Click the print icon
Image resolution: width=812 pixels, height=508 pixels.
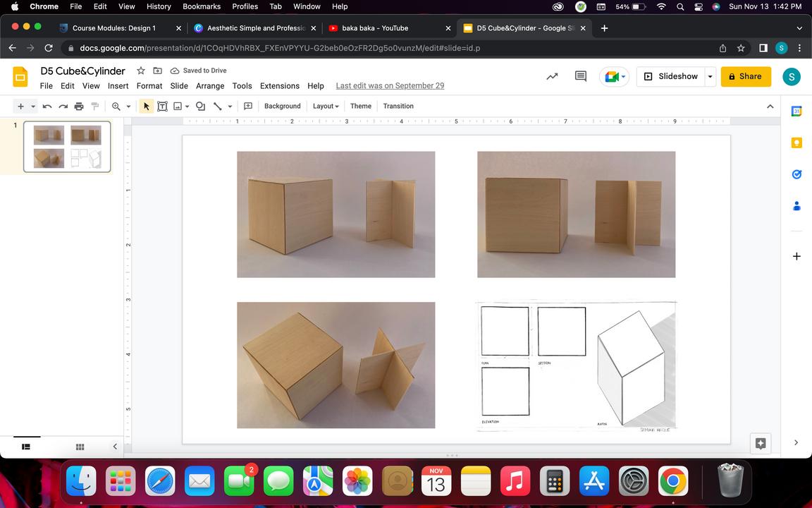79,107
